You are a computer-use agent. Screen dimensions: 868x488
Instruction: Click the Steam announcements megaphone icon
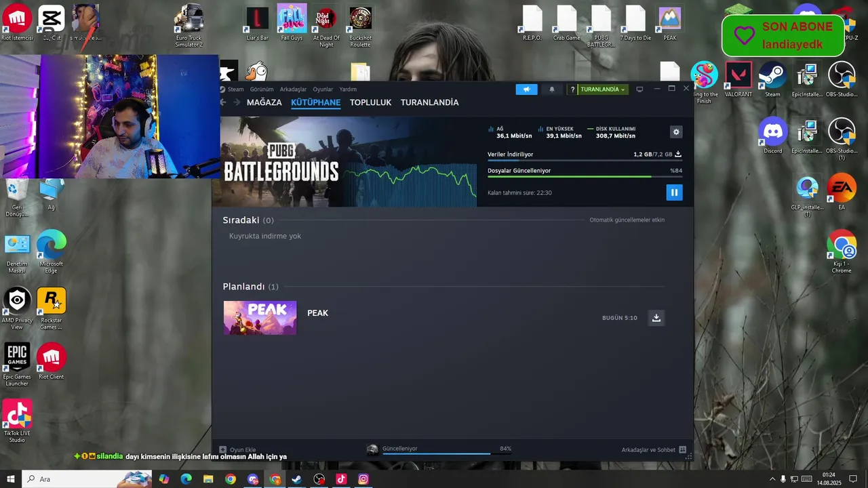tap(526, 89)
